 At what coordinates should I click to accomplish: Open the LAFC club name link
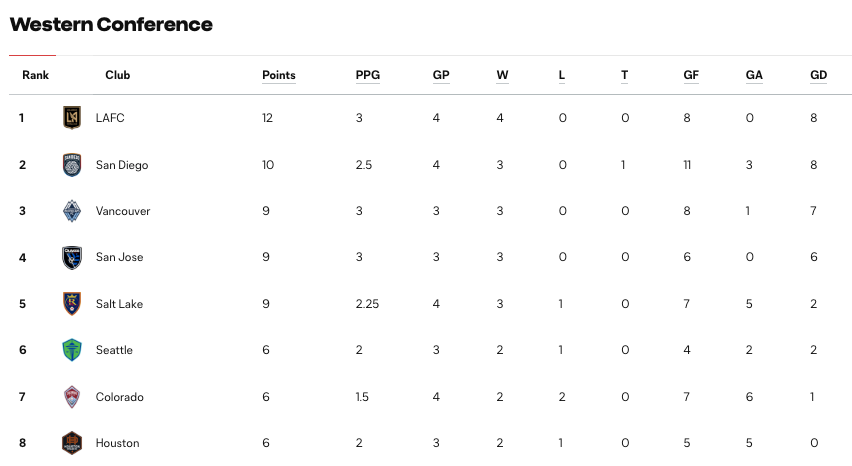pyautogui.click(x=110, y=118)
